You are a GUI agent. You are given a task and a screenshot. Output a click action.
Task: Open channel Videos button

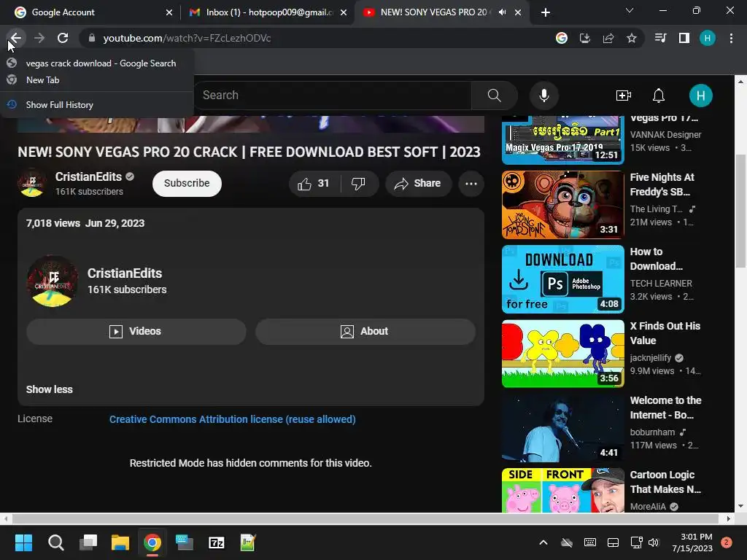pos(136,332)
